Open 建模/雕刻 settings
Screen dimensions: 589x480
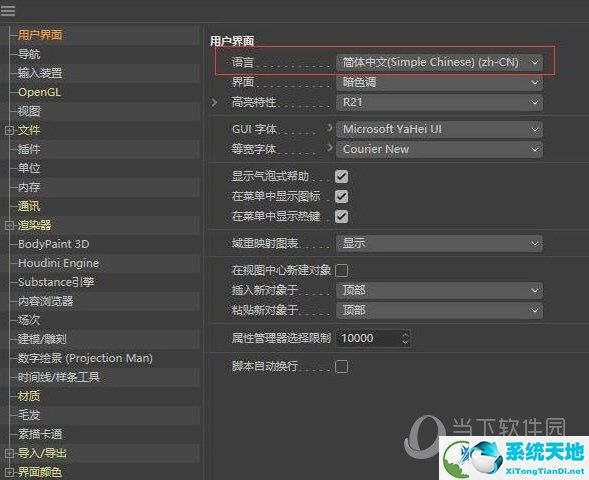point(42,339)
